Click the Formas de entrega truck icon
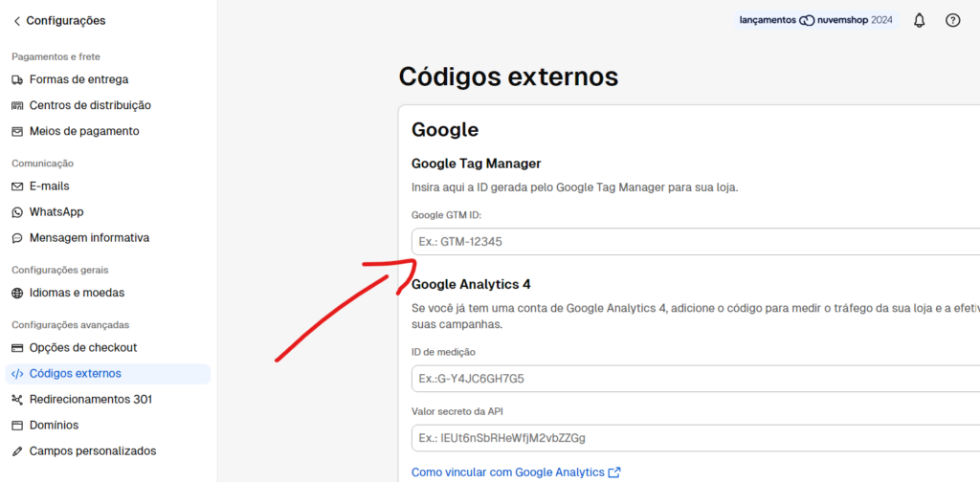Viewport: 980px width, 482px height. tap(17, 80)
